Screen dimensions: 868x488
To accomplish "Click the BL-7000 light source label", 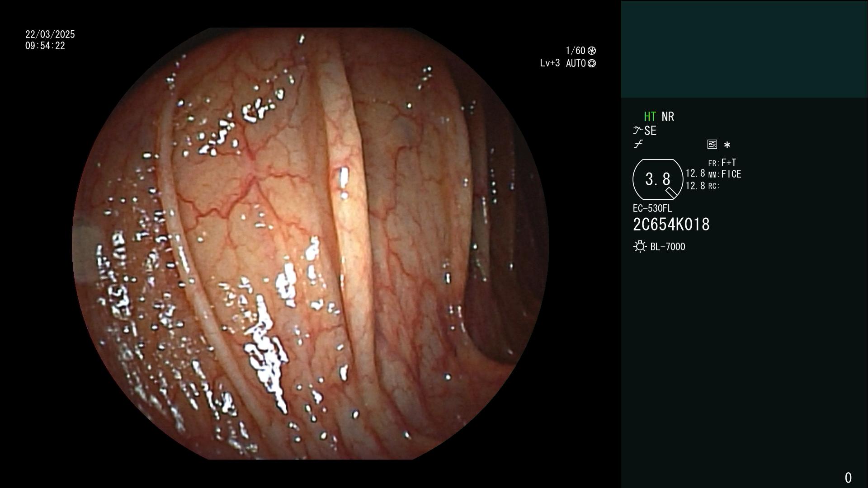I will click(x=668, y=247).
